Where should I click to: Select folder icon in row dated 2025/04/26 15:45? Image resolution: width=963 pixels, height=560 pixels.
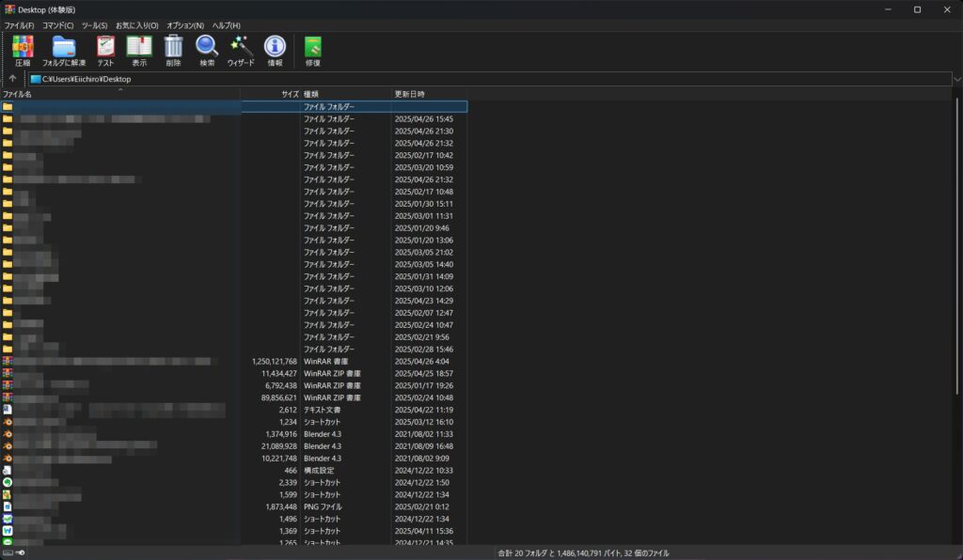click(x=8, y=118)
